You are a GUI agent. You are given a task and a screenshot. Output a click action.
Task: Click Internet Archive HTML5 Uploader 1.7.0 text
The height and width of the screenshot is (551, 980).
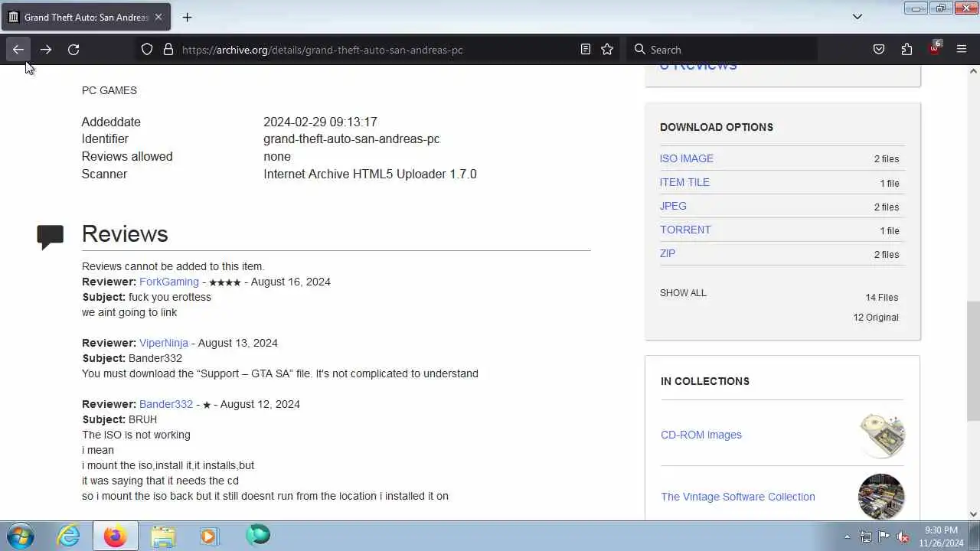click(370, 174)
